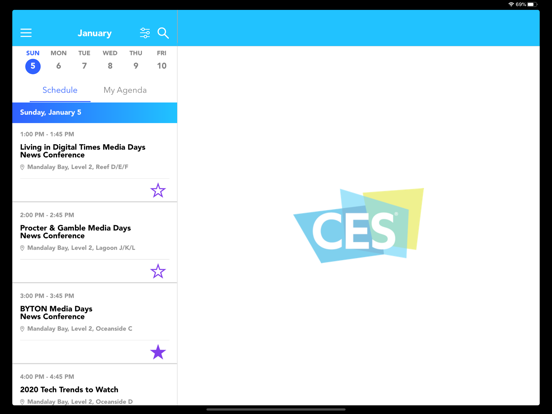The width and height of the screenshot is (552, 414).
Task: Switch to the Schedule tab
Action: pyautogui.click(x=60, y=90)
